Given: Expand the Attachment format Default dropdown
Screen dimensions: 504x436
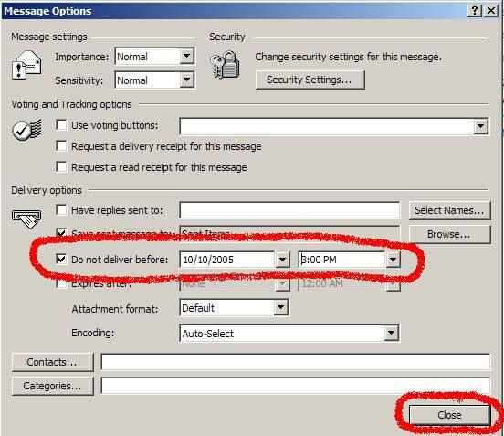Looking at the screenshot, I should [x=280, y=308].
